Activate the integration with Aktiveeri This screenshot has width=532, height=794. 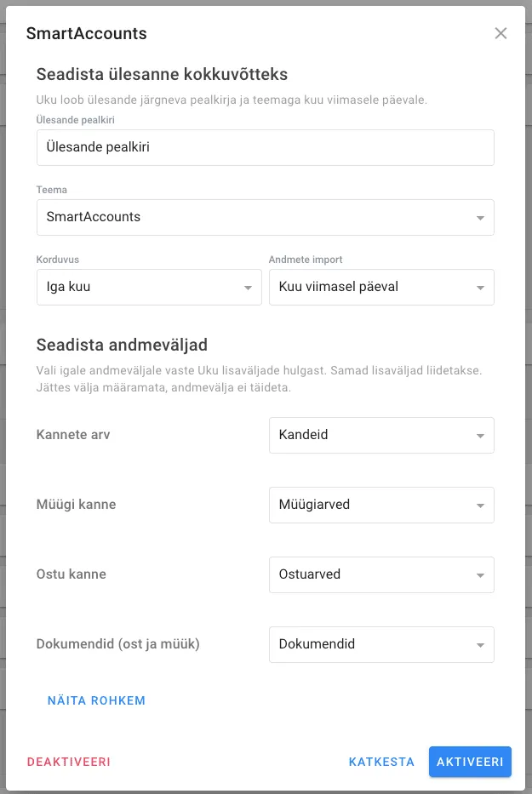click(x=470, y=762)
